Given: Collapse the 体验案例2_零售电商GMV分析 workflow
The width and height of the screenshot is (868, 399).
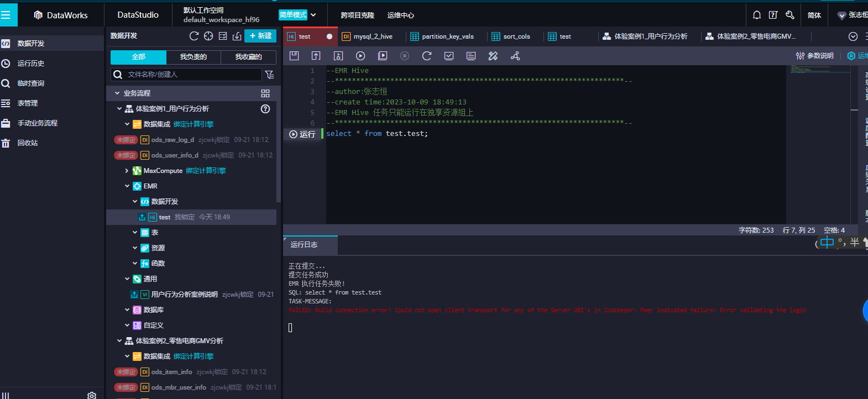Looking at the screenshot, I should pyautogui.click(x=119, y=341).
